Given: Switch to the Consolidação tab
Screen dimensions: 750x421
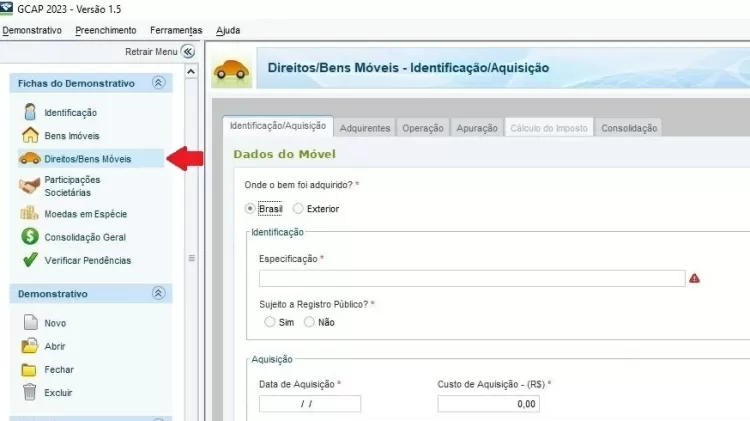Looking at the screenshot, I should tap(629, 128).
